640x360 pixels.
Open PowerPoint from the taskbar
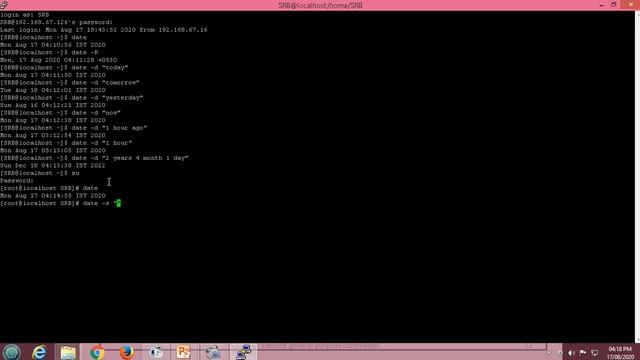184,352
